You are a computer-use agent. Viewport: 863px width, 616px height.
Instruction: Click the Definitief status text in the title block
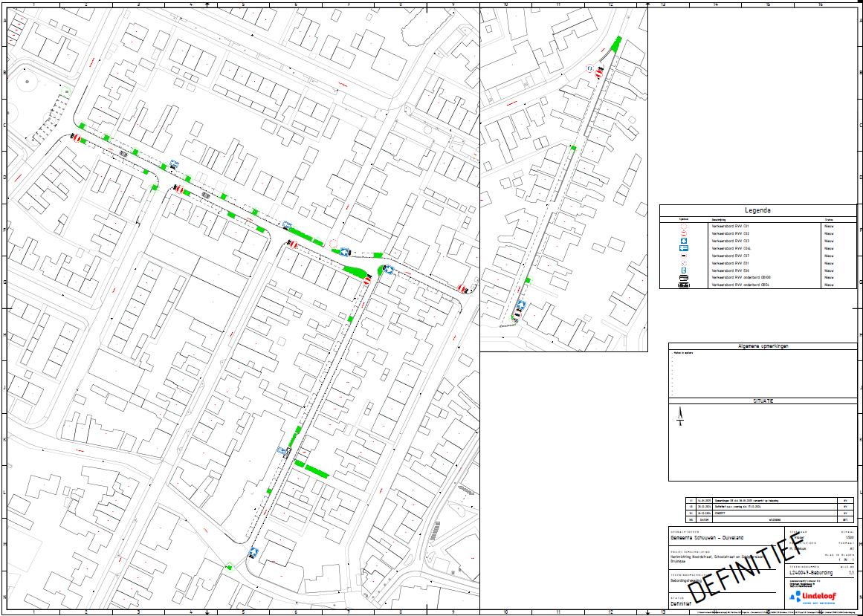[682, 605]
